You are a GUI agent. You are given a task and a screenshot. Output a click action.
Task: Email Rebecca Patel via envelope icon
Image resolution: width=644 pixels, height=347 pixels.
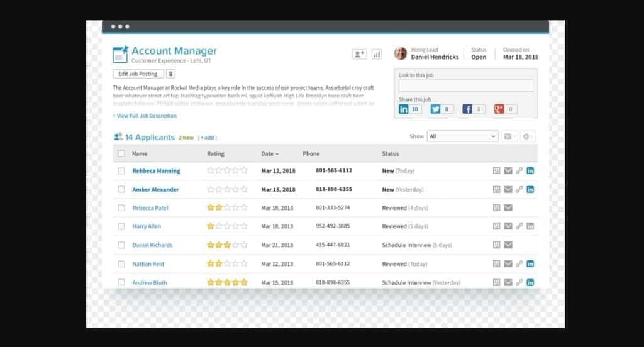[508, 208]
